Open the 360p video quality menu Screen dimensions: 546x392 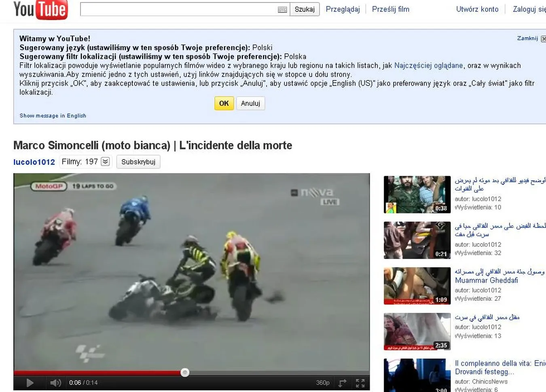[x=322, y=383]
